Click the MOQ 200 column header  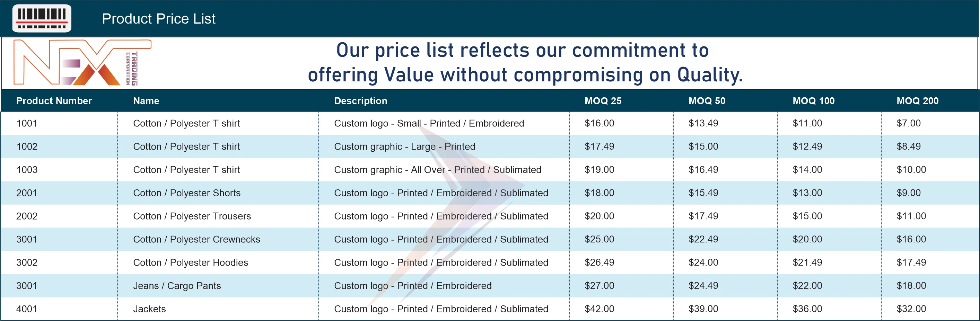coord(917,101)
